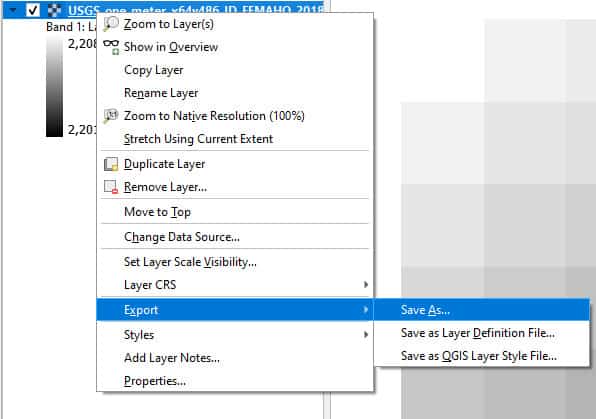Click the raster layer checkerboard icon
The width and height of the screenshot is (596, 419).
coord(54,10)
